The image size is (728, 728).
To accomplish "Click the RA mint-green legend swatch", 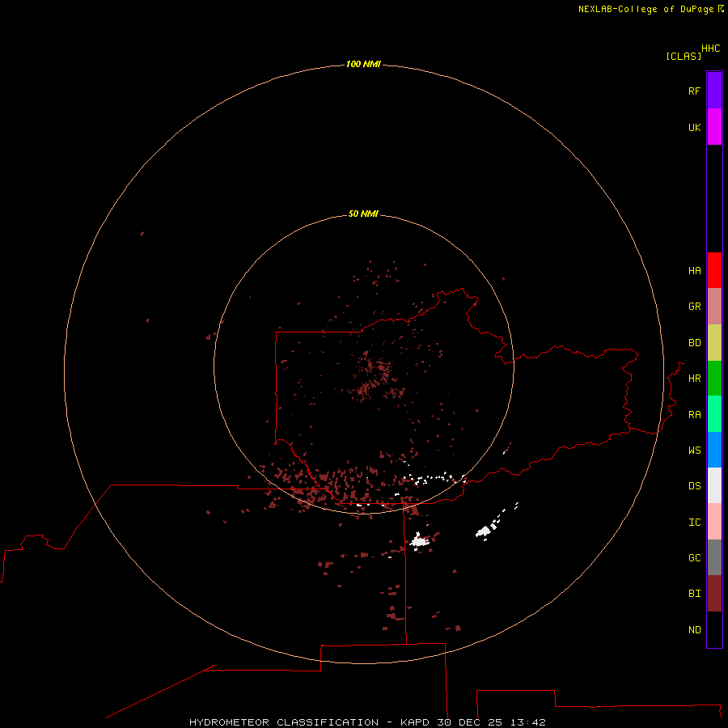I will point(714,414).
